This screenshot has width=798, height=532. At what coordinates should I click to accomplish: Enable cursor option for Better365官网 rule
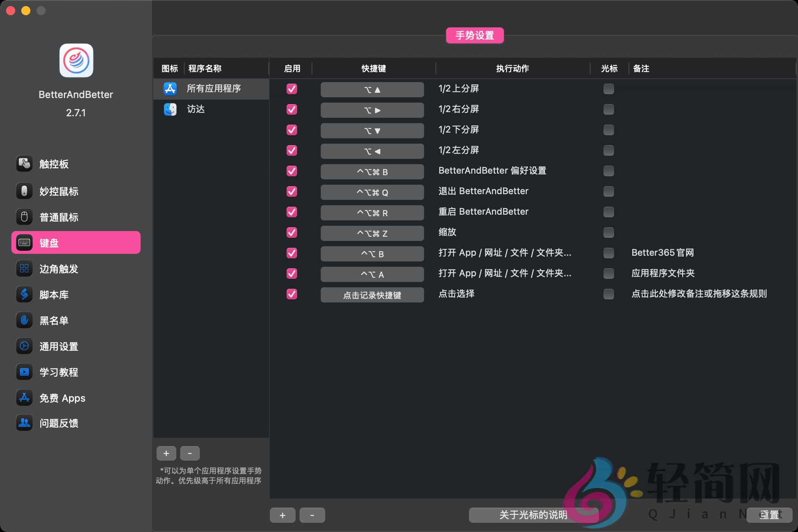608,253
